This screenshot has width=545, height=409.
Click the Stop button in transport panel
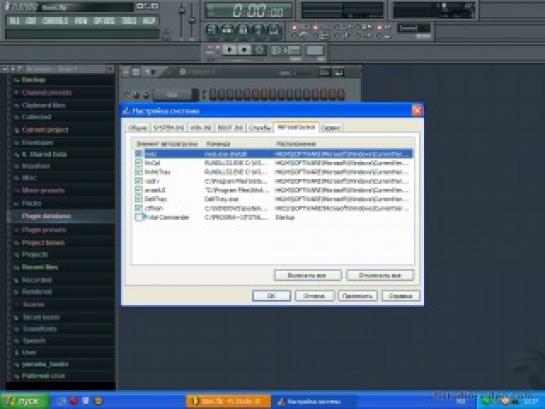(x=244, y=50)
